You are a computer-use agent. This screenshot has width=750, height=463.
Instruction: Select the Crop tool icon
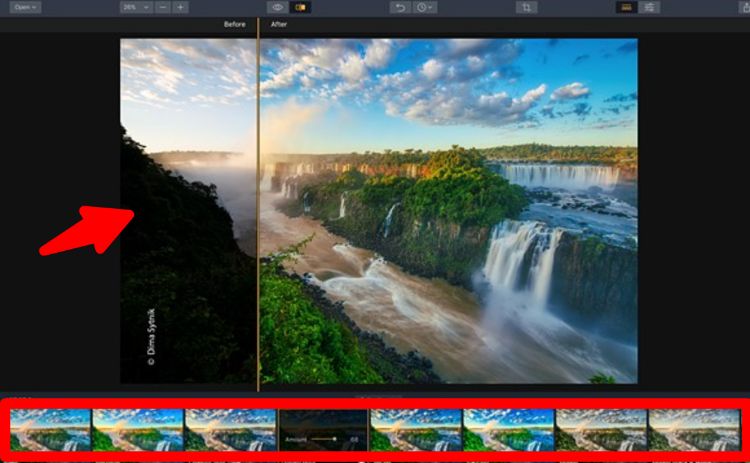pos(527,7)
